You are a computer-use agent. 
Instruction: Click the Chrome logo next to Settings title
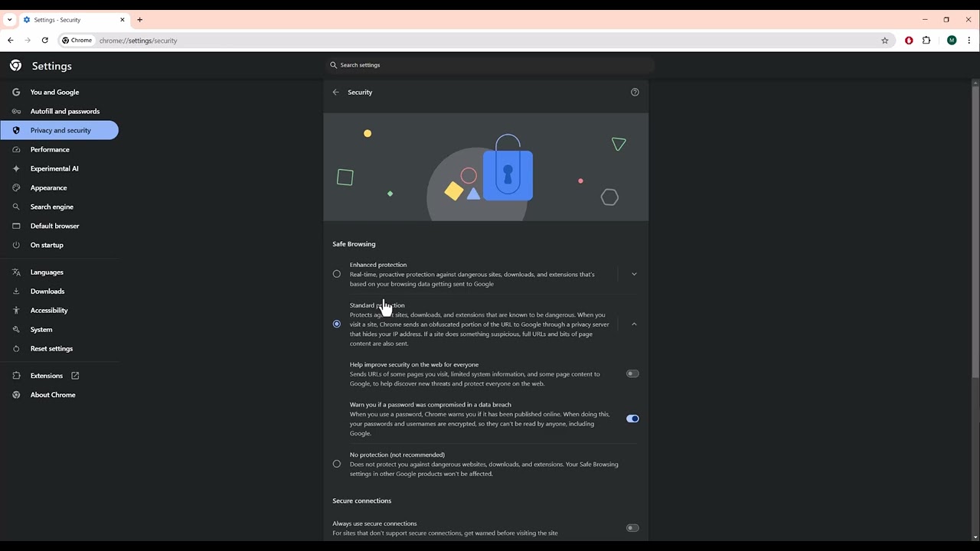point(15,66)
